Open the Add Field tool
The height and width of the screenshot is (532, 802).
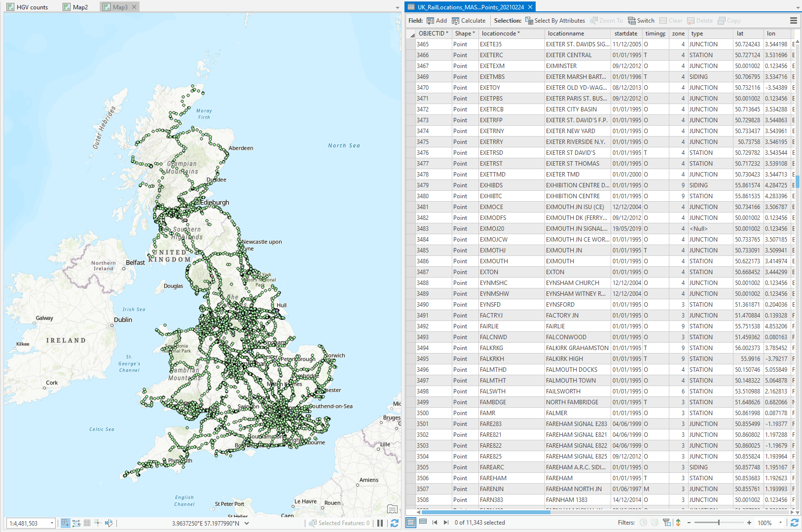click(437, 21)
